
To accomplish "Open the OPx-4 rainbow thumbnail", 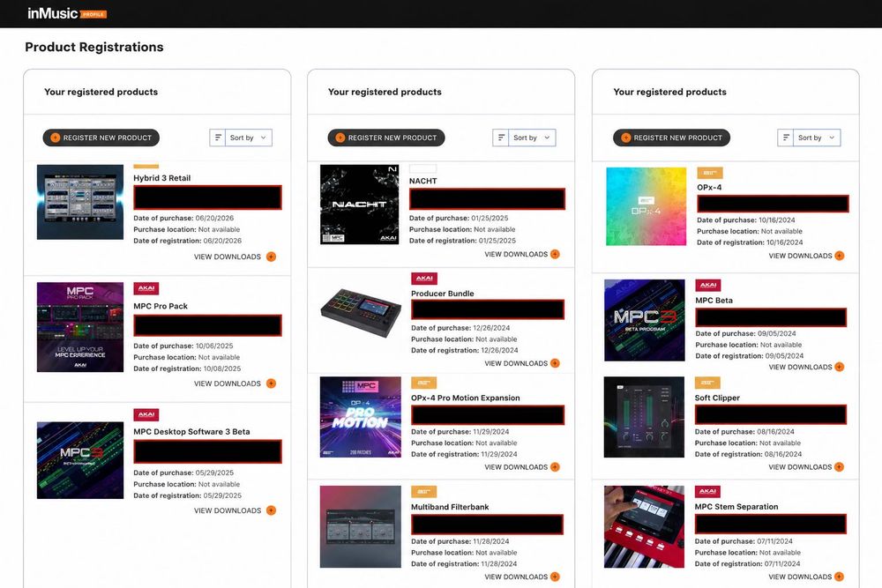I will [647, 206].
